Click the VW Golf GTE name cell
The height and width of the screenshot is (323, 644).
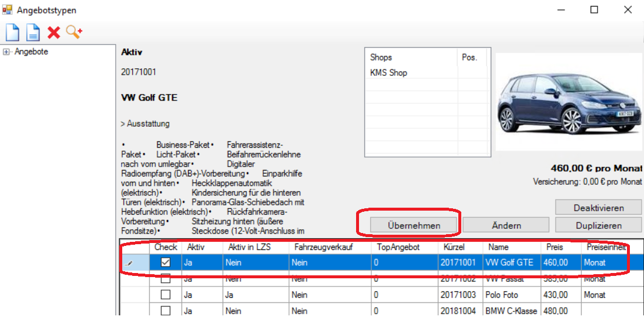coord(512,262)
